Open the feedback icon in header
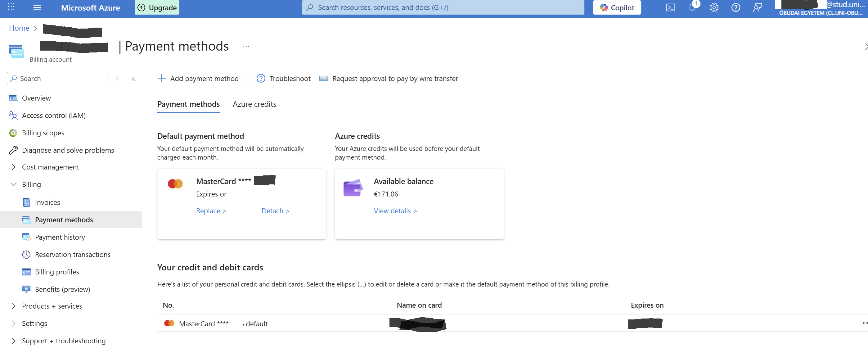 (x=758, y=7)
